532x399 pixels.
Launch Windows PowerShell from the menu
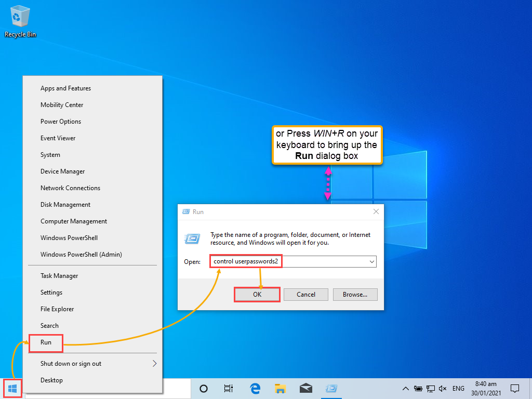[92, 238]
